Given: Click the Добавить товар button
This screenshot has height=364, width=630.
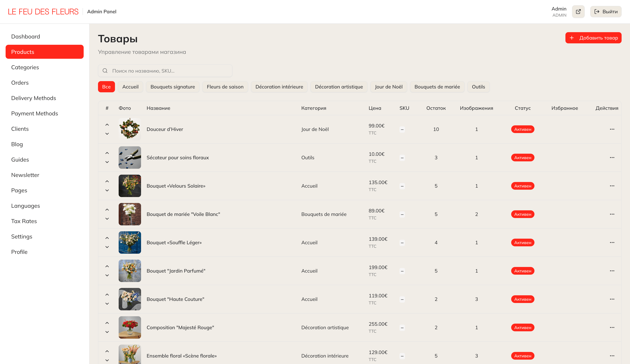Looking at the screenshot, I should point(593,38).
